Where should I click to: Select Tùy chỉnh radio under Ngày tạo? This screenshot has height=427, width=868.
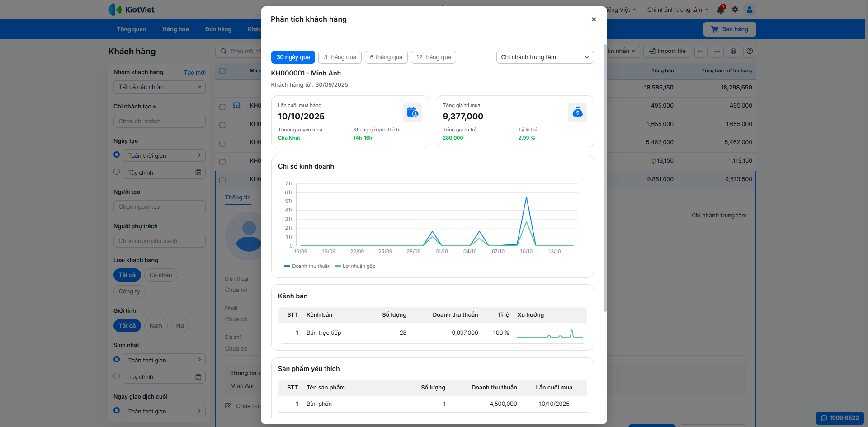117,172
